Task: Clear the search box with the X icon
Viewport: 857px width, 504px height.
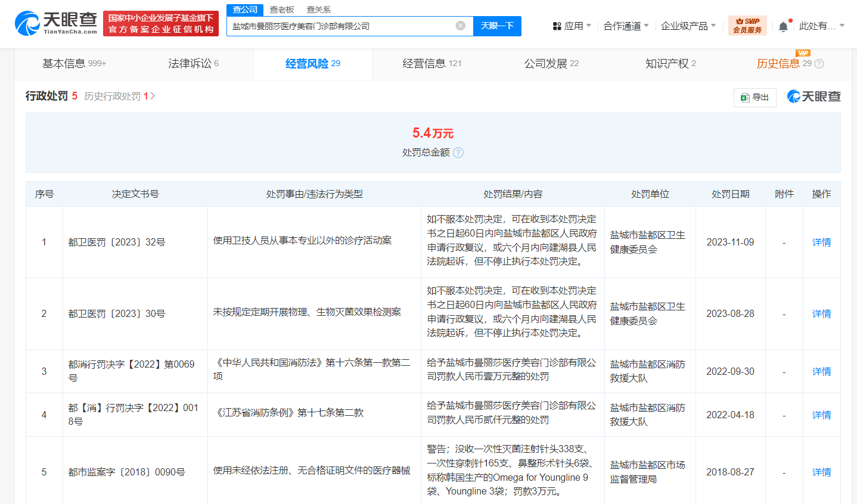Action: tap(461, 26)
